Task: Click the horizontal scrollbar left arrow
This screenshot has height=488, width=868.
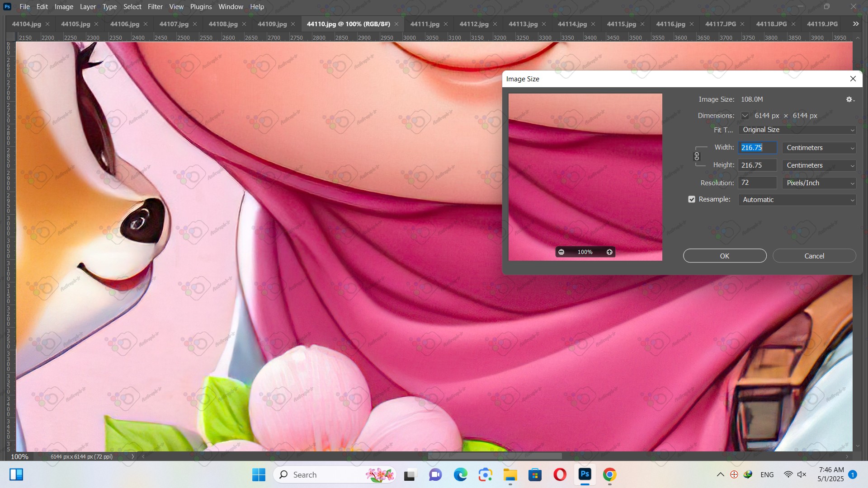Action: pyautogui.click(x=143, y=456)
